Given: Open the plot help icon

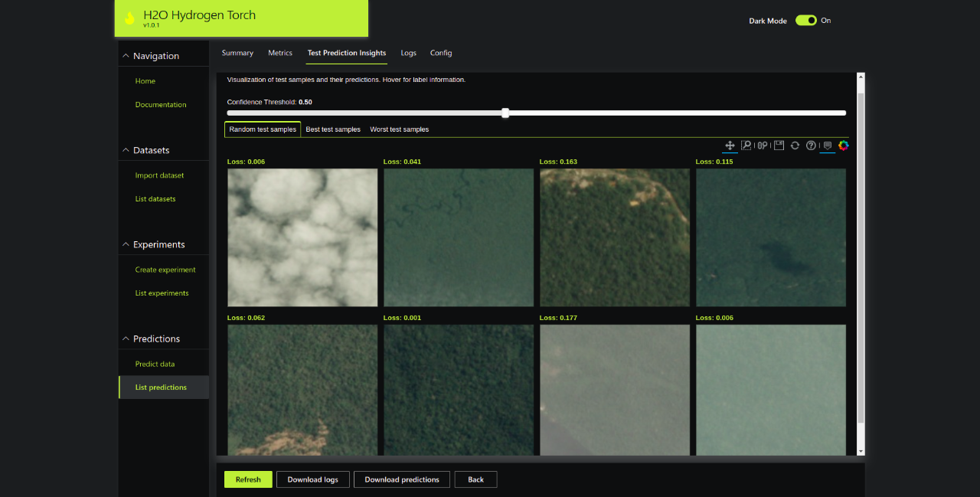Looking at the screenshot, I should coord(811,146).
